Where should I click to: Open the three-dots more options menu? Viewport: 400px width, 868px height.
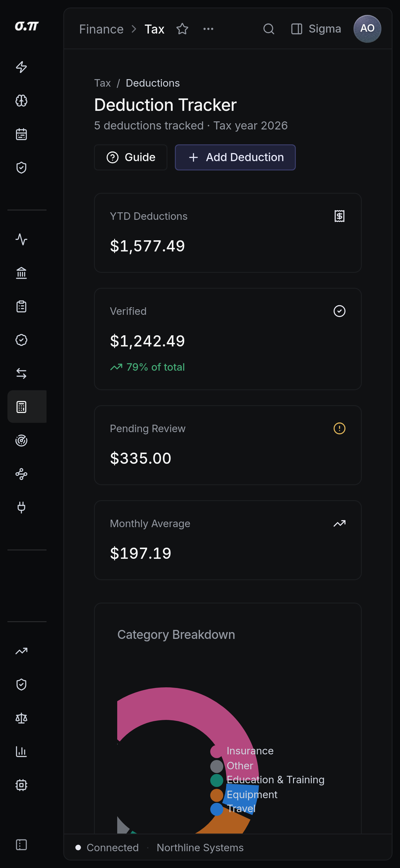click(208, 29)
